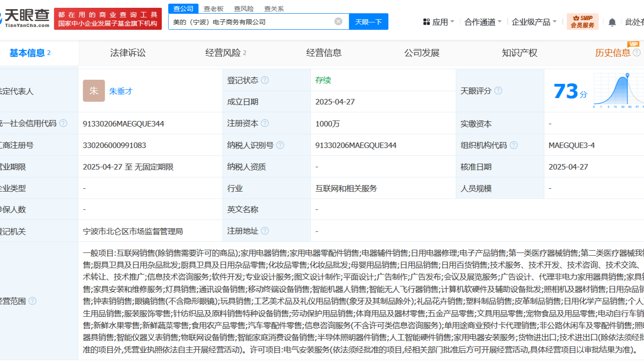Viewport: 644px width, 362px height.
Task: Click the 73分 score value
Action: tap(570, 91)
